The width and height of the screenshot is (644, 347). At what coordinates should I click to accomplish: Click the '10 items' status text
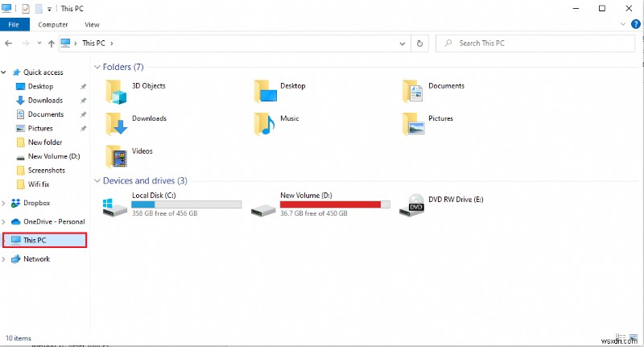19,338
